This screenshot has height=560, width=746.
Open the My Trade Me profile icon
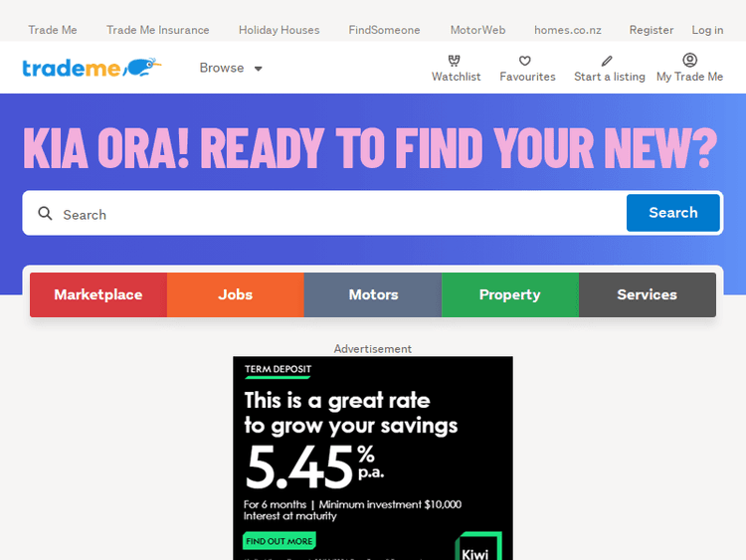pos(690,60)
